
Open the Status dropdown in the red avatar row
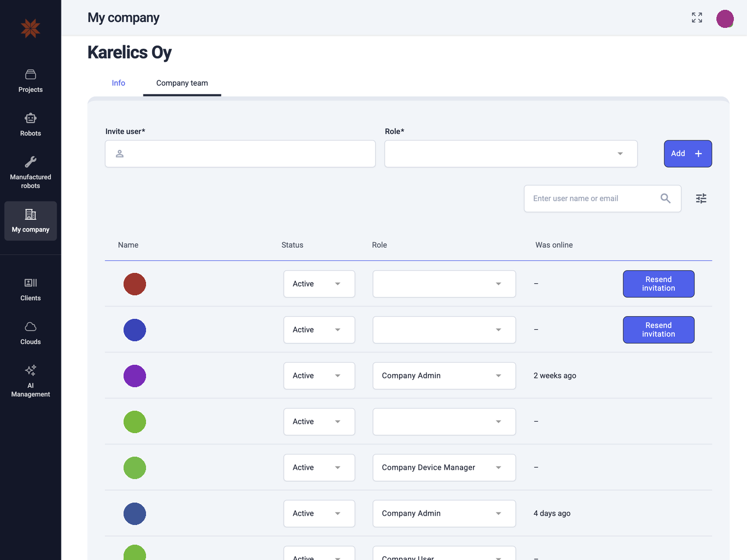point(319,284)
